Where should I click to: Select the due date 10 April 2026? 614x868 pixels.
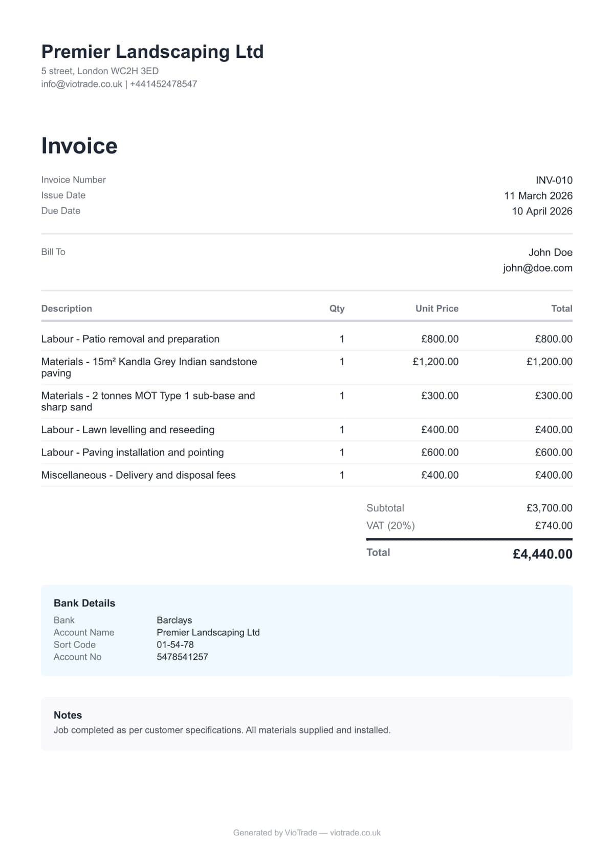542,211
